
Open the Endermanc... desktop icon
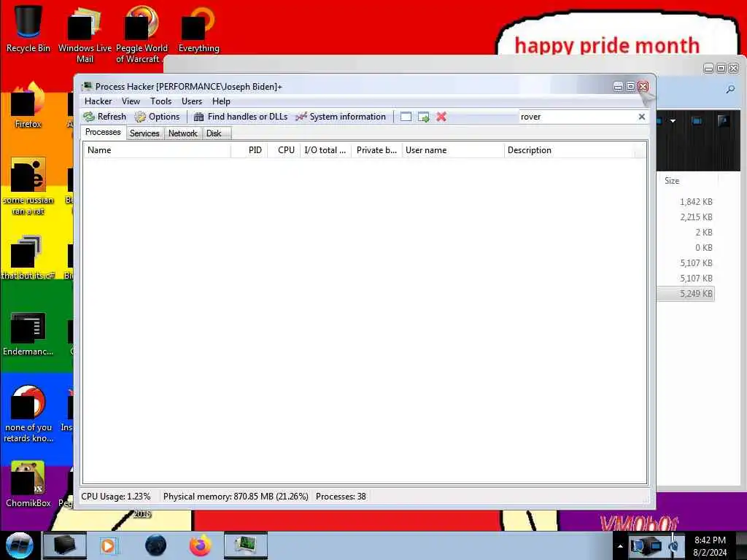pyautogui.click(x=28, y=334)
